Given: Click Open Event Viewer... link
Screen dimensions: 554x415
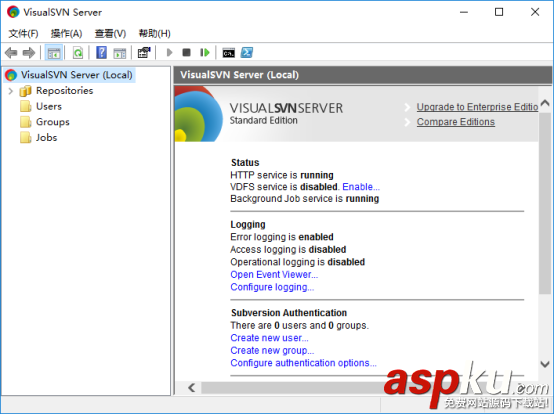Looking at the screenshot, I should click(274, 274).
